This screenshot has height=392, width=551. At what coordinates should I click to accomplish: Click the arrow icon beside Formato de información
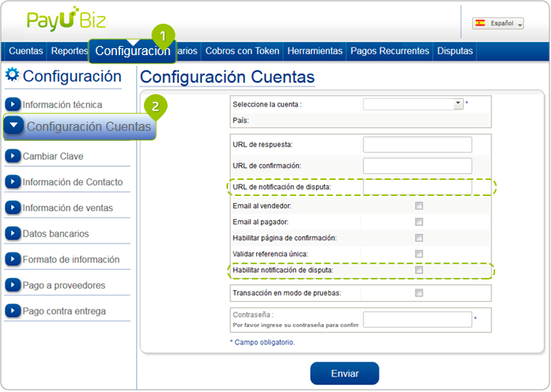(13, 259)
